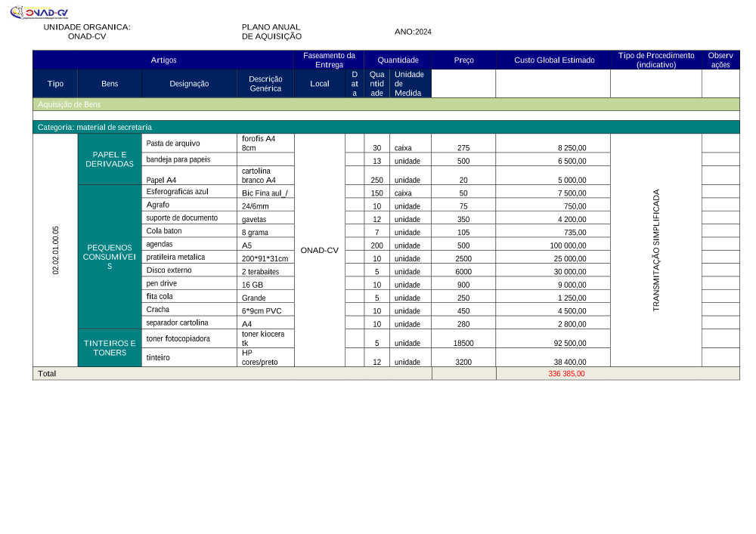This screenshot has width=756, height=534.
Task: Select the 'Artigos' column header
Action: click(163, 60)
